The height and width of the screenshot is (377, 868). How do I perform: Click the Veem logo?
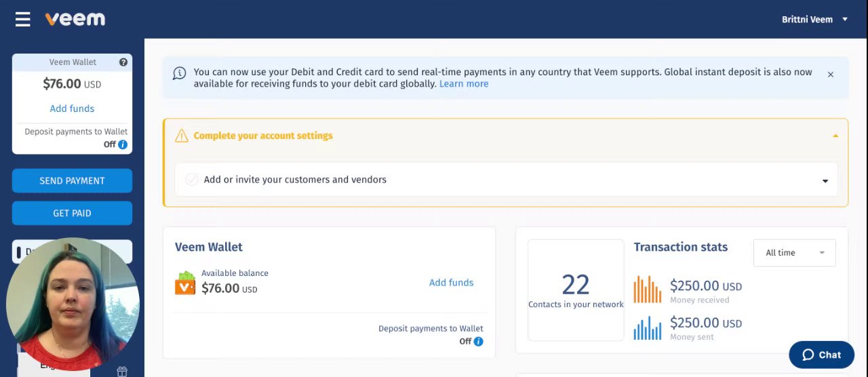pos(75,19)
